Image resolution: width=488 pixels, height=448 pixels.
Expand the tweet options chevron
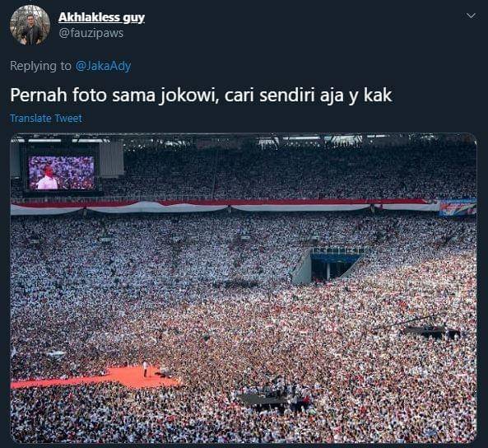pos(472,16)
